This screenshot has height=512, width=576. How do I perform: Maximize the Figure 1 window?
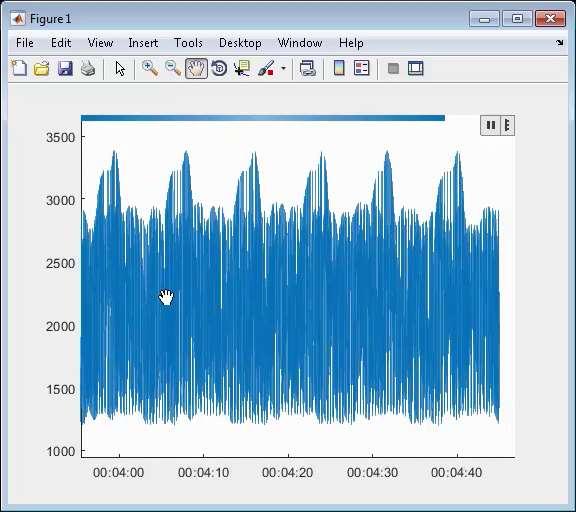[517, 19]
